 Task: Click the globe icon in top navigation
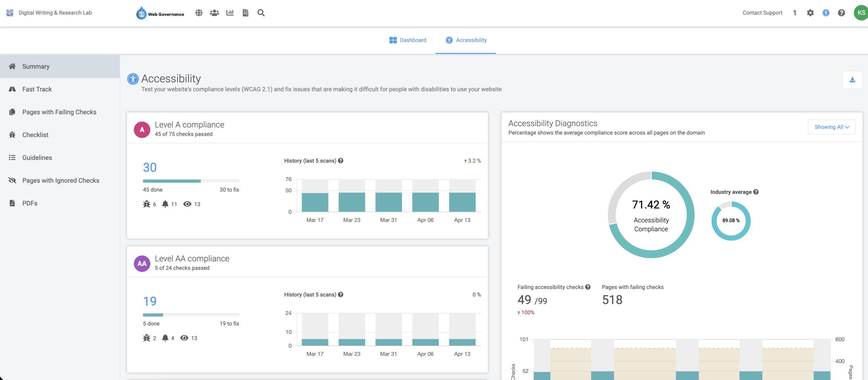tap(199, 13)
